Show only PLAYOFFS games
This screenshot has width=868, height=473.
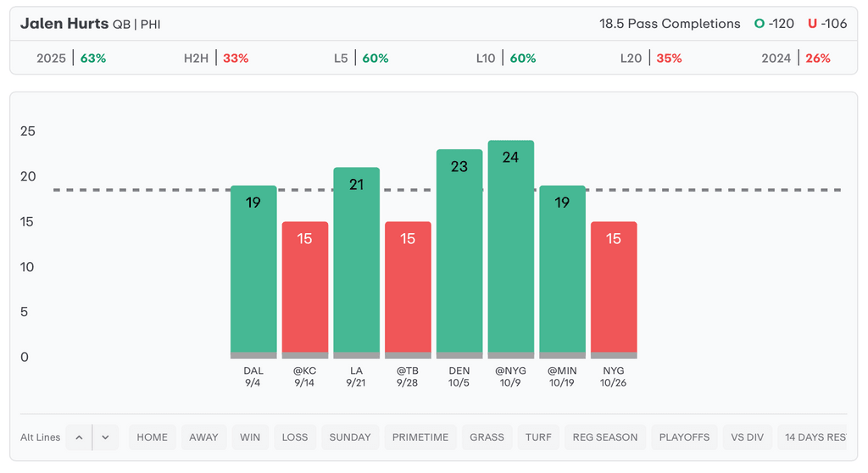tap(684, 437)
